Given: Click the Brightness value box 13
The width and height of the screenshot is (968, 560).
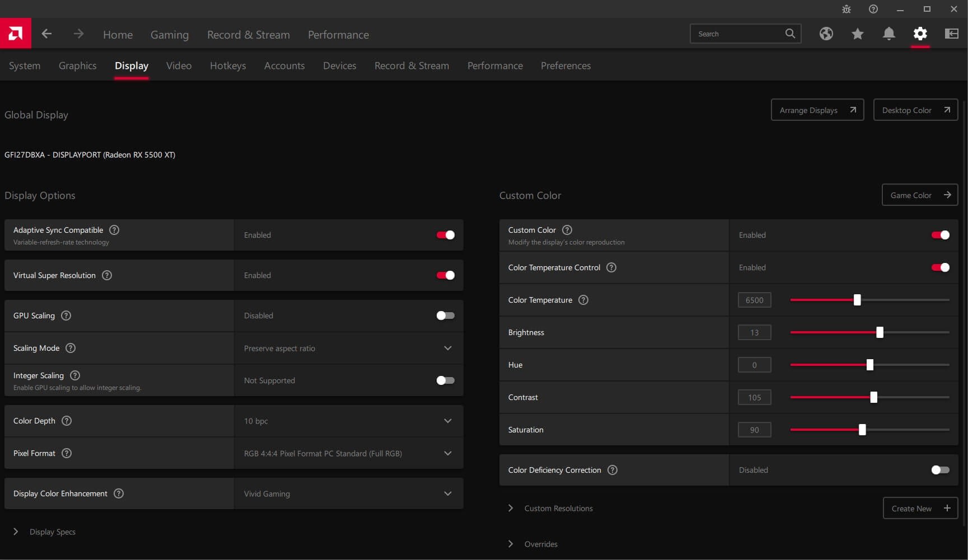Looking at the screenshot, I should (x=755, y=332).
